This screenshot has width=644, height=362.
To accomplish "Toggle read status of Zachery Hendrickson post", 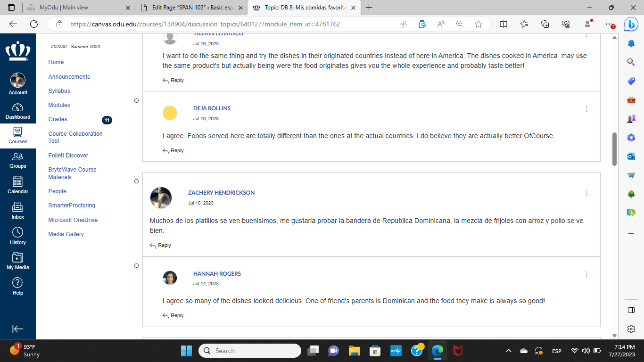I will click(x=137, y=181).
